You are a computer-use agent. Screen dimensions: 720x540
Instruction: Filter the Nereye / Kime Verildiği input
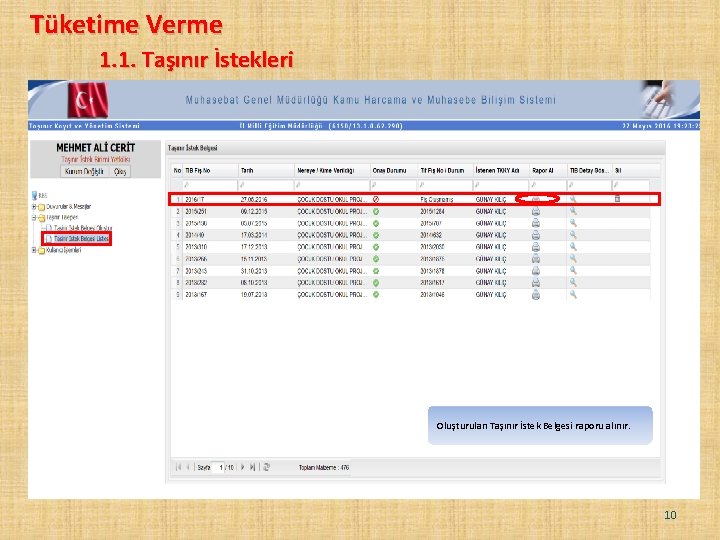(x=332, y=185)
